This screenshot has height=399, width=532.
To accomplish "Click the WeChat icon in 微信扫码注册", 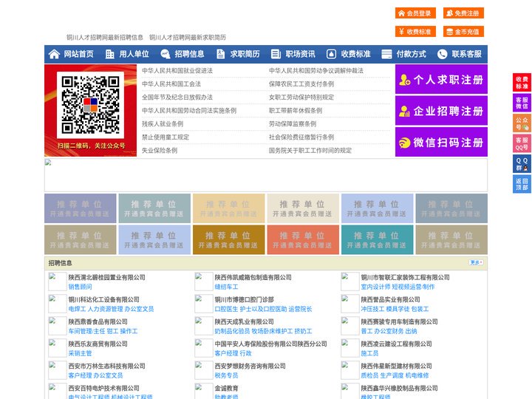I will click(404, 143).
